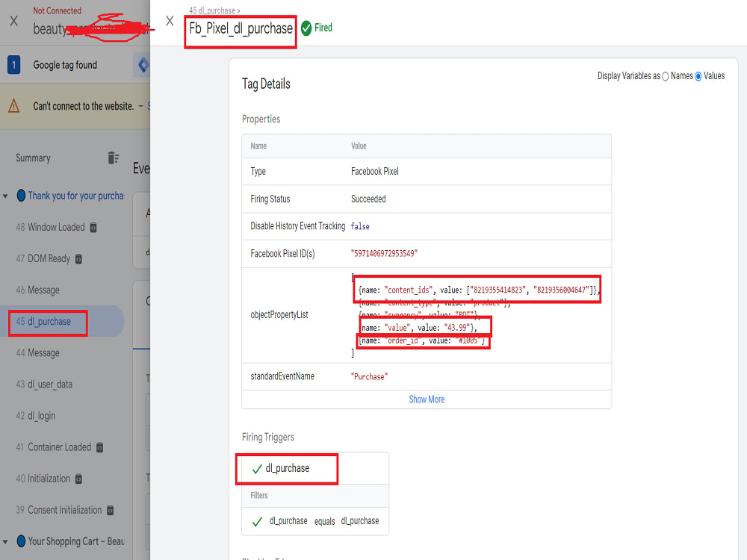Expand the 'Your Shopping Cart' page group
The height and width of the screenshot is (560, 747).
click(x=6, y=541)
